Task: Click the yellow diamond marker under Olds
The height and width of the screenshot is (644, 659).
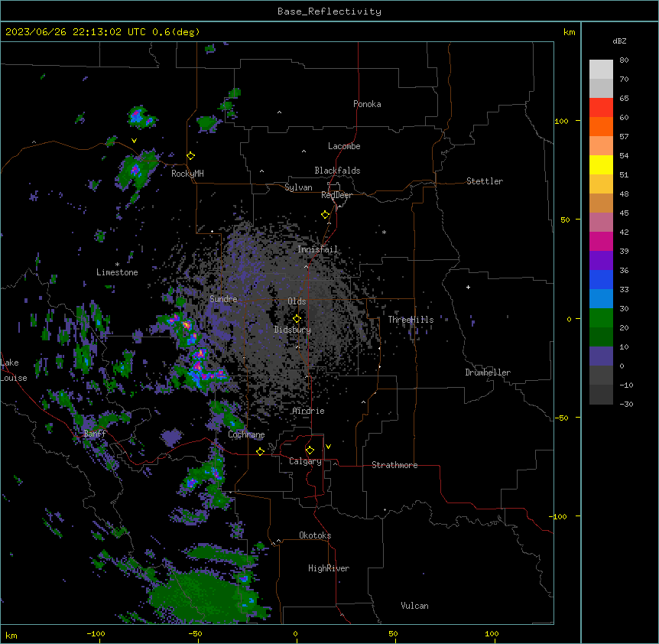Action: point(297,319)
